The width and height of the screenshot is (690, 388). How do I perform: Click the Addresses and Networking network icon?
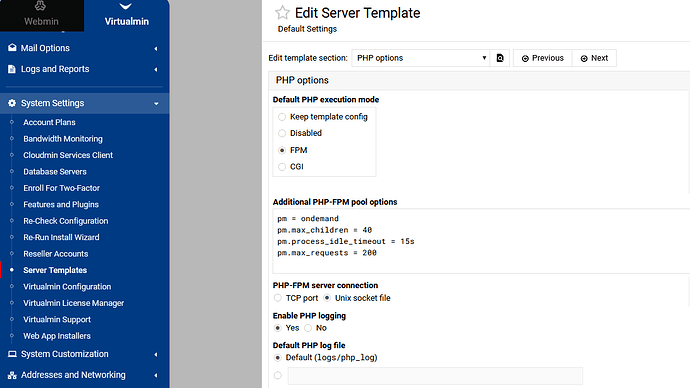click(12, 375)
